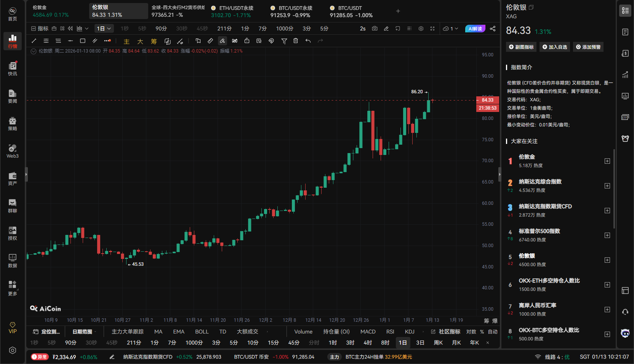Share the chart via the share icon
Image resolution: width=634 pixels, height=364 pixels.
pos(493,28)
